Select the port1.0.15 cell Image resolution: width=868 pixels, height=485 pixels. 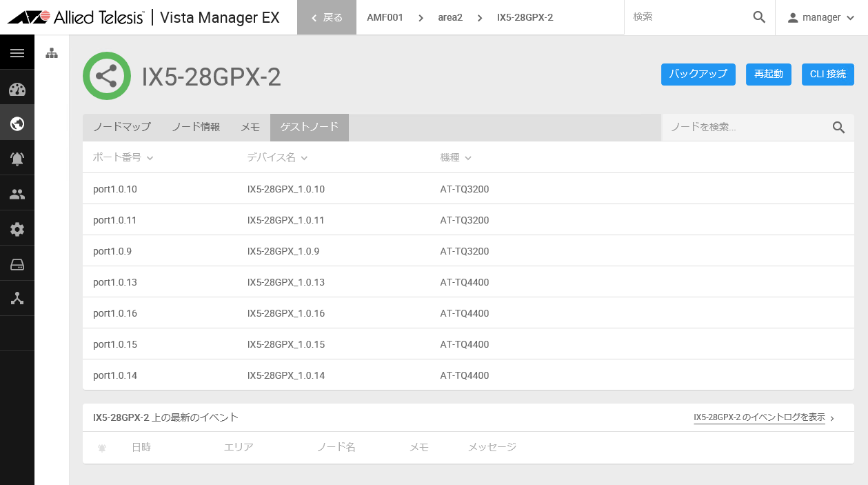(115, 344)
